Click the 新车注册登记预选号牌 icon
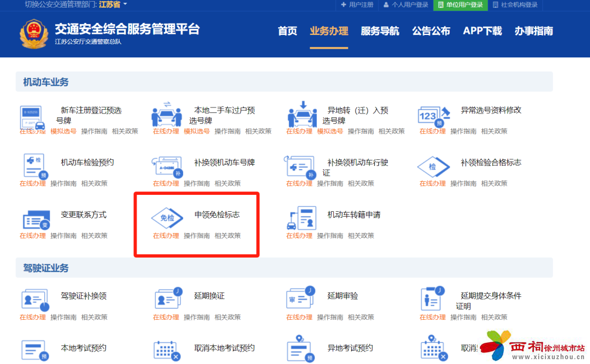 pyautogui.click(x=32, y=118)
